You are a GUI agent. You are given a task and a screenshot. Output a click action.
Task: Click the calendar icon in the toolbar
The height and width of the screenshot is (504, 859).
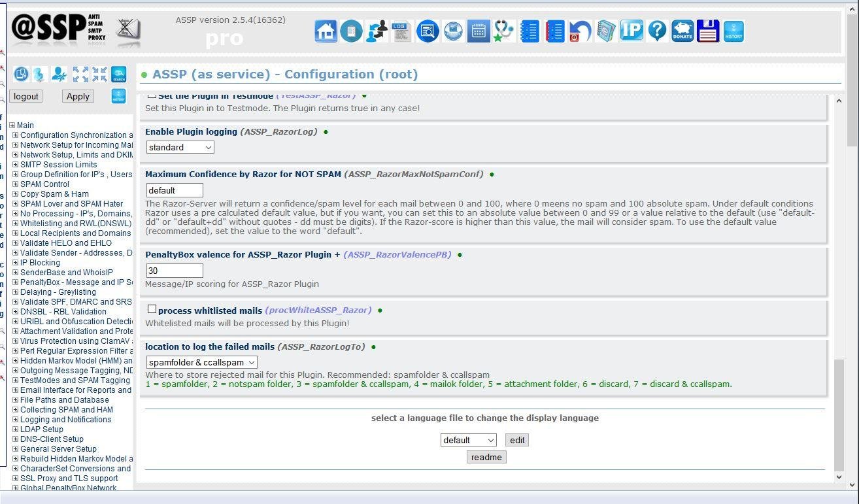coord(479,31)
